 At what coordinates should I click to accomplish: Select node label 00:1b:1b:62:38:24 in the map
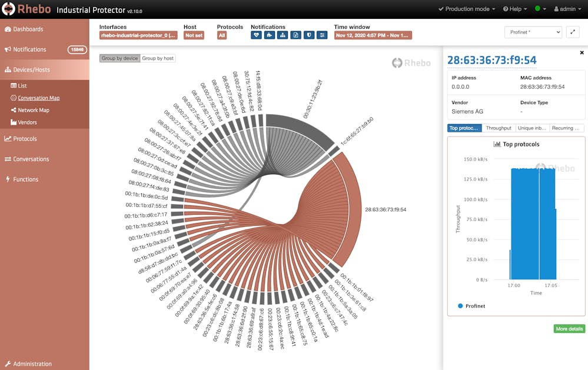click(147, 225)
